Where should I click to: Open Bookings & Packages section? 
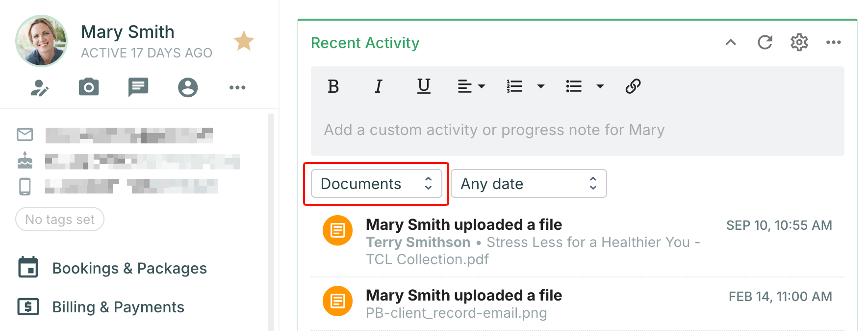pyautogui.click(x=129, y=268)
